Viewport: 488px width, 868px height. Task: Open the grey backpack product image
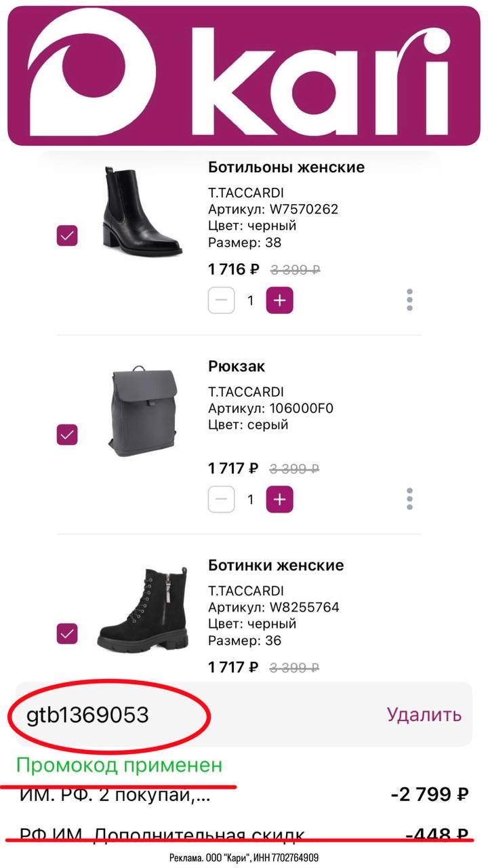[143, 411]
